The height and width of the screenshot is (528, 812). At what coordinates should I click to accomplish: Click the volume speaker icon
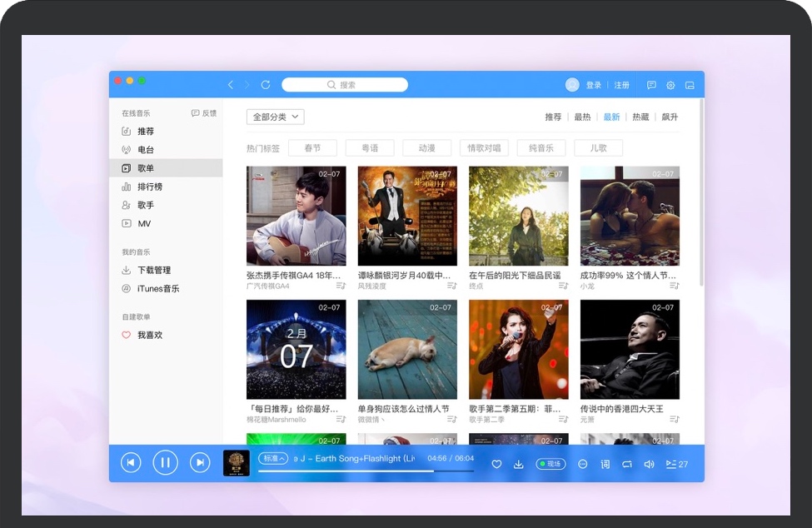coord(649,464)
